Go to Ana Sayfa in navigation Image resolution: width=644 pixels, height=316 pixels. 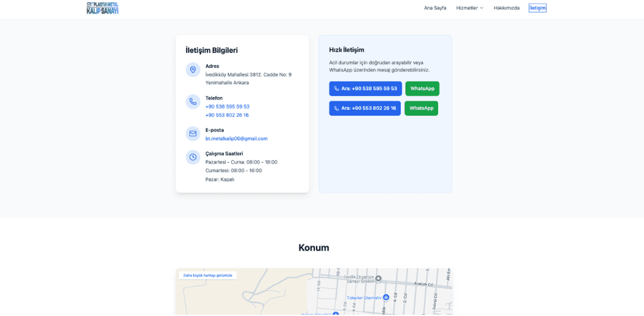point(435,8)
